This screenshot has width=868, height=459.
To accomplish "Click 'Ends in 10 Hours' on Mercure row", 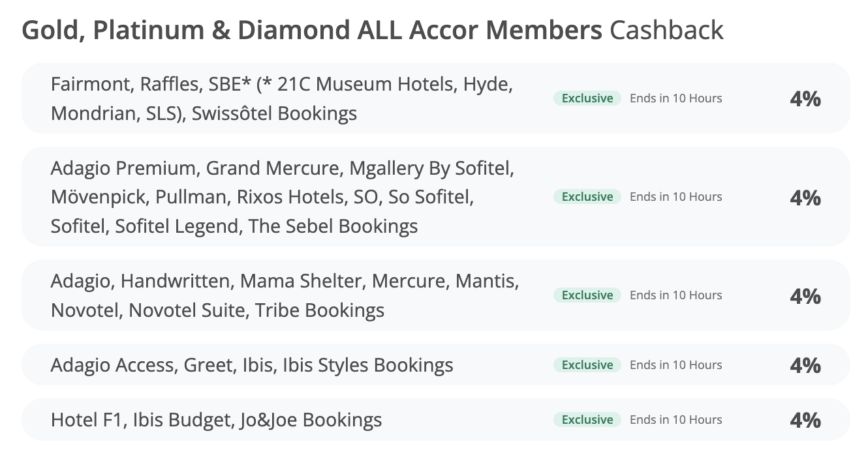I will [675, 295].
